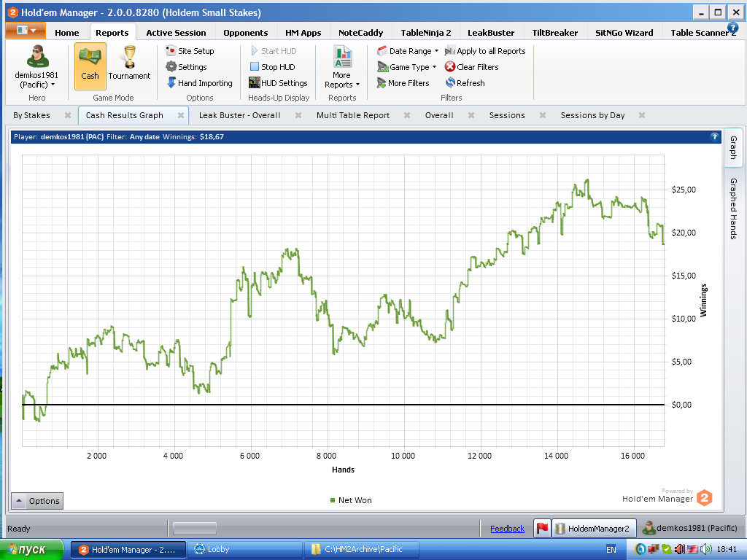Viewport: 747px width, 560px height.
Task: Toggle the Net Won legend entry
Action: (x=351, y=500)
